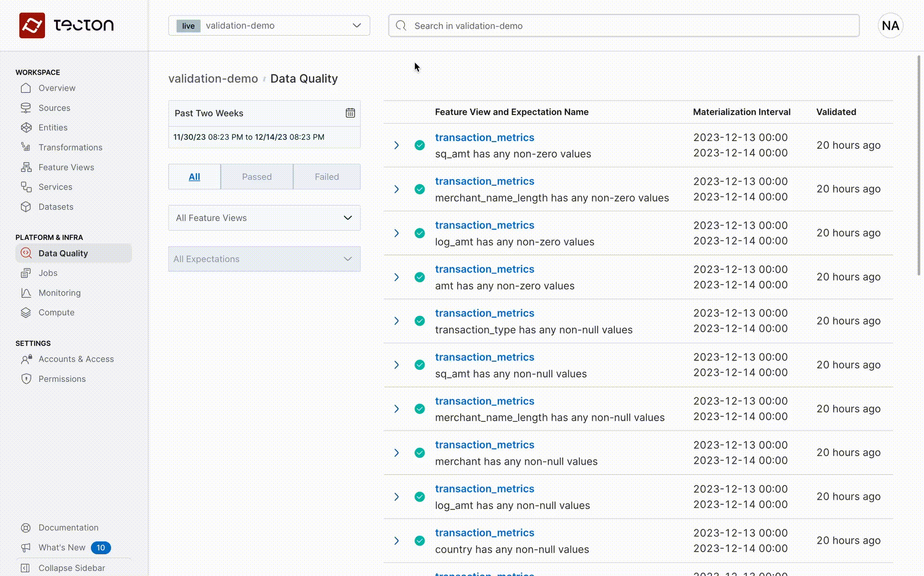Click the Tecton logo icon
This screenshot has height=576, width=924.
[32, 26]
